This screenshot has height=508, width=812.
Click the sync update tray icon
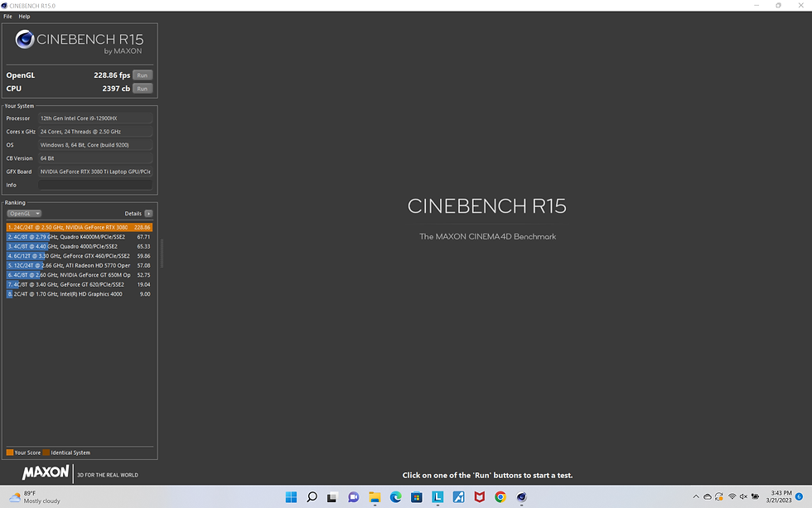coord(719,496)
